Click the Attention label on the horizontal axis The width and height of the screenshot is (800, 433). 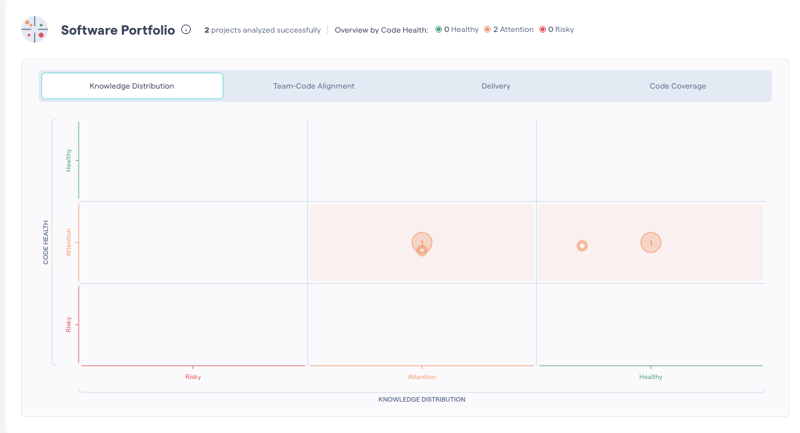(x=422, y=377)
